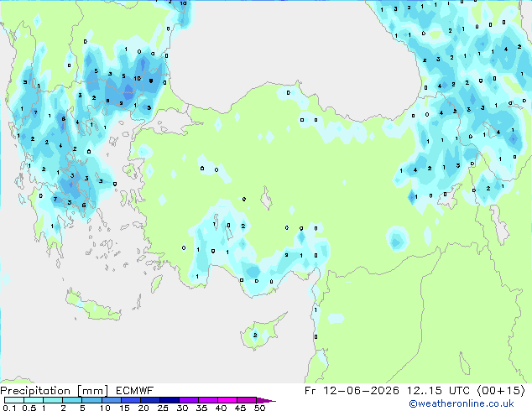The width and height of the screenshot is (532, 411).
Task: Click the '(00+15)' forecast step label
Action: click(501, 391)
